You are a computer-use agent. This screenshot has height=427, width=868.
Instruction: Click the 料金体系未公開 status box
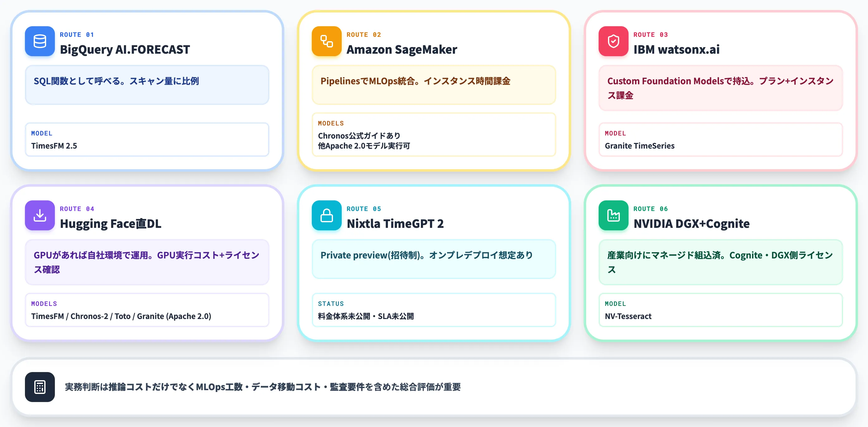click(x=434, y=310)
